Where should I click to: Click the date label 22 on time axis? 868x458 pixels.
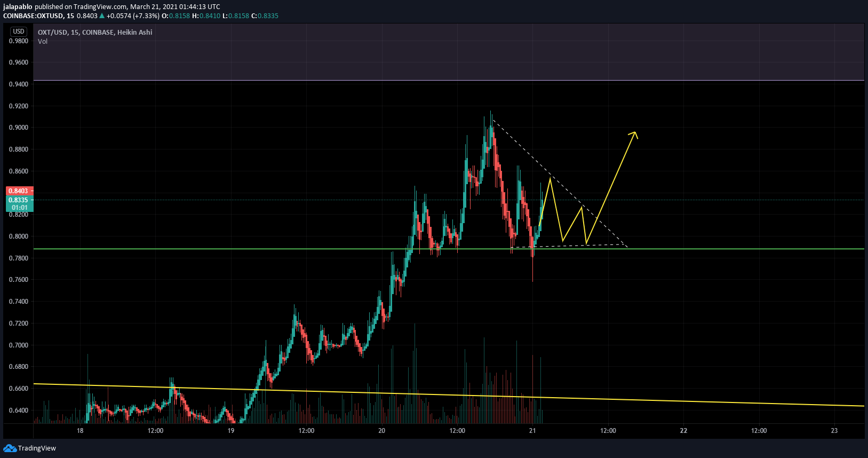pos(683,431)
